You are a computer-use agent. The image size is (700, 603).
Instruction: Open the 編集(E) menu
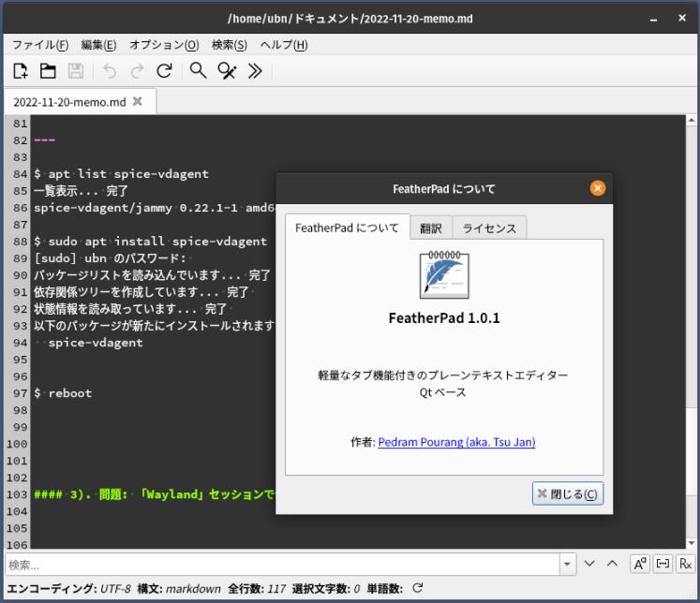pos(98,45)
